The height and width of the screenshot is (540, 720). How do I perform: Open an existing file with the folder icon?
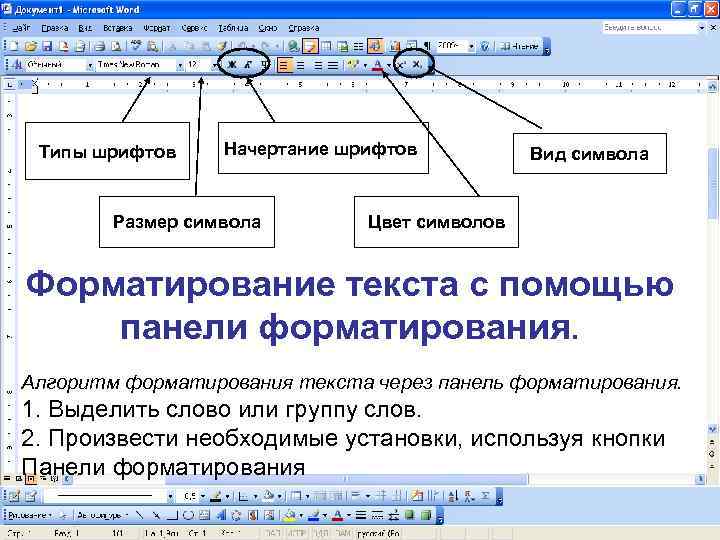[30, 46]
